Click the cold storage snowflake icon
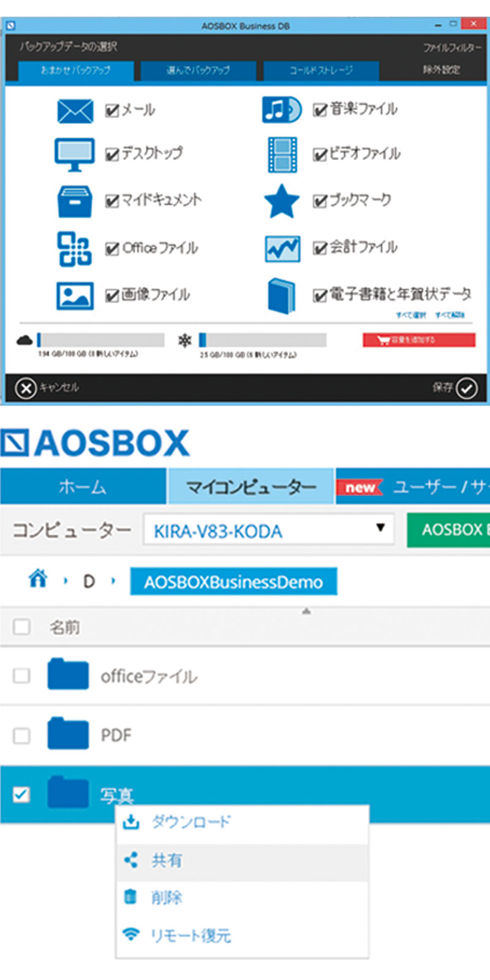 point(185,341)
